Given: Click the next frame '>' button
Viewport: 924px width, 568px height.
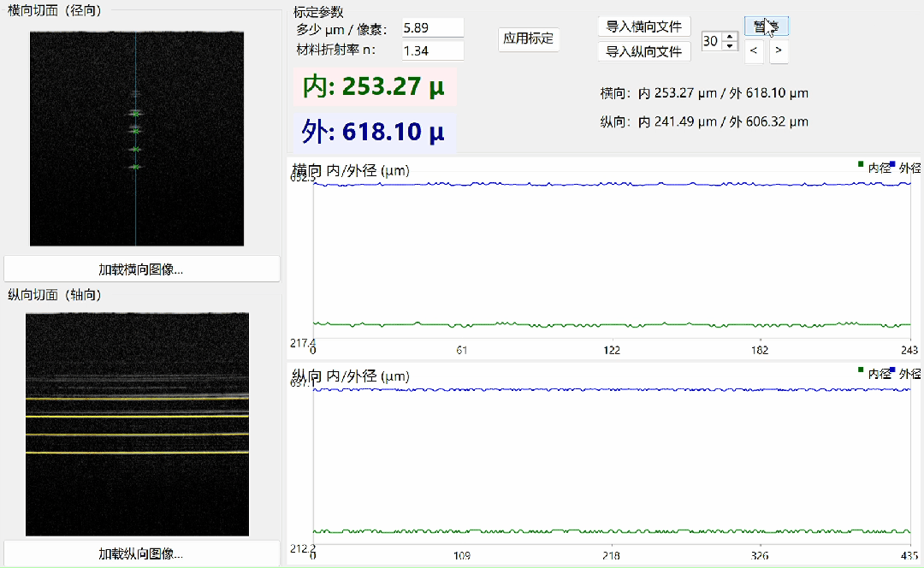Looking at the screenshot, I should (779, 51).
